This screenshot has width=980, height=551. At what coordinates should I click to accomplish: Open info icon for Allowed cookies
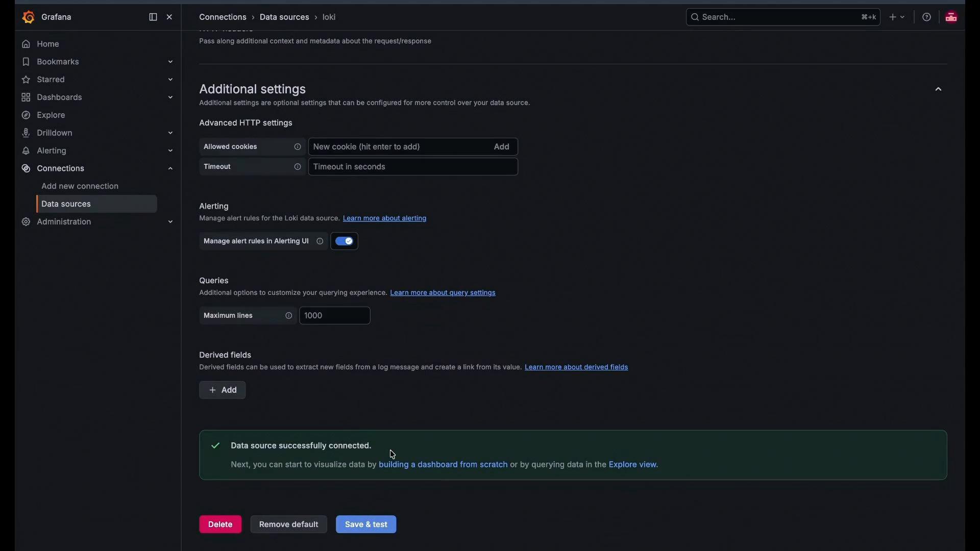click(298, 147)
